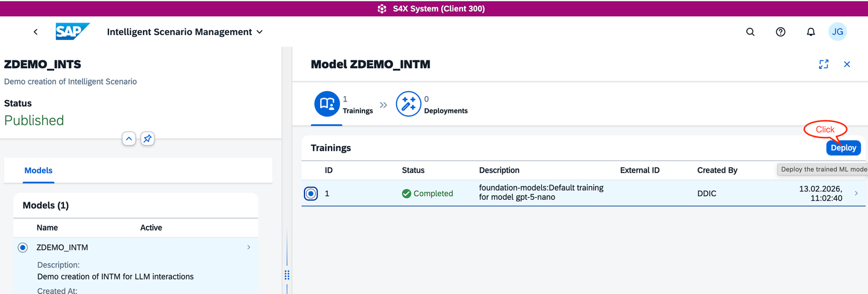Select the Trainings step icon
868x294 pixels.
pyautogui.click(x=327, y=104)
